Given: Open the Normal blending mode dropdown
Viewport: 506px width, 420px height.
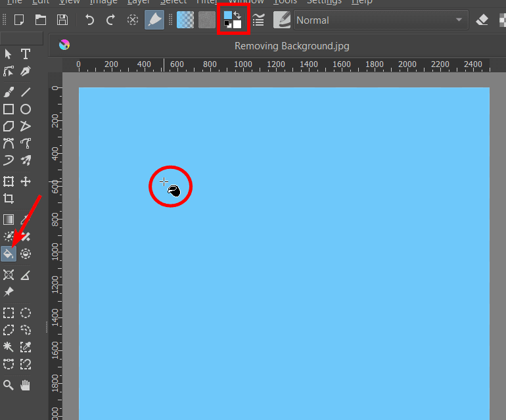Looking at the screenshot, I should (x=380, y=20).
